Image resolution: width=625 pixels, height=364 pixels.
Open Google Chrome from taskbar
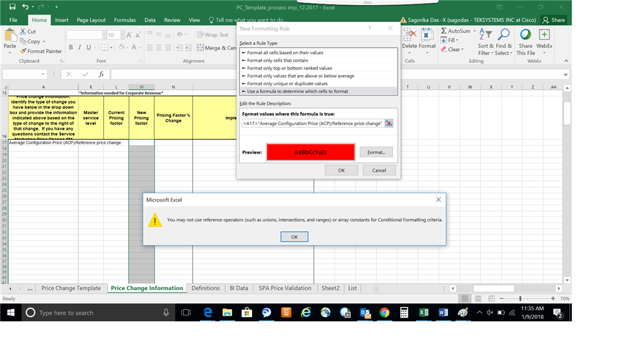[385, 313]
